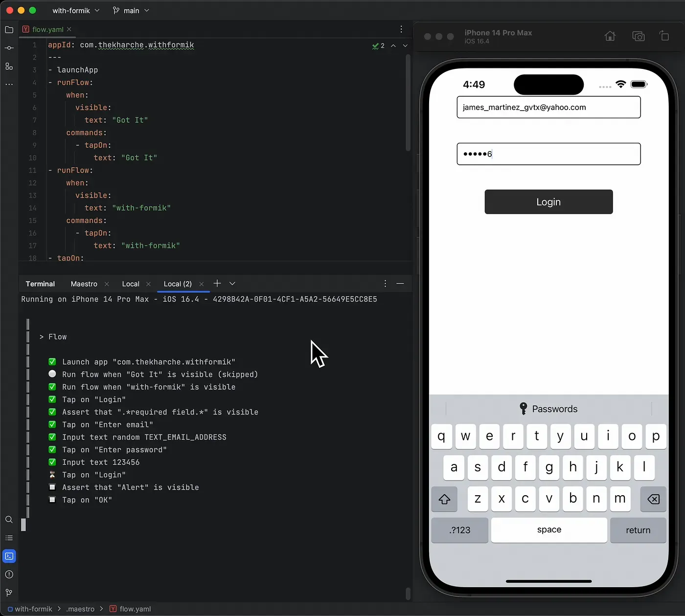Switch to the Maestro terminal tab
685x616 pixels.
84,284
